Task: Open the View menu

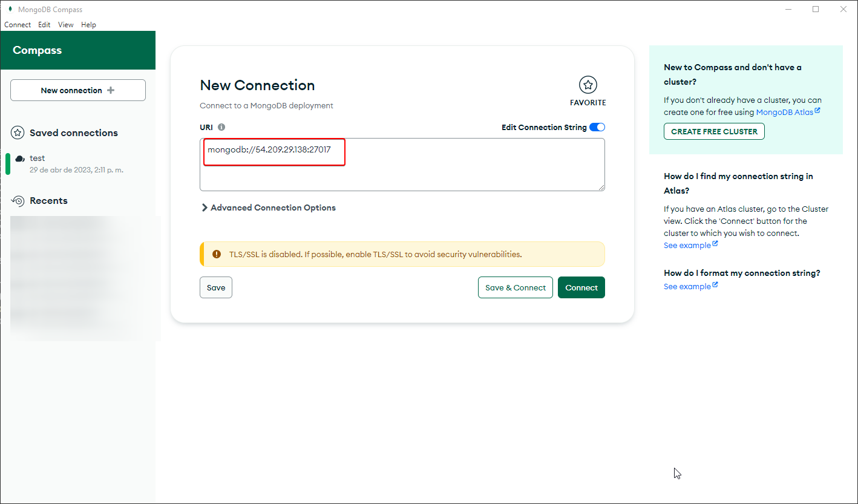Action: (65, 25)
